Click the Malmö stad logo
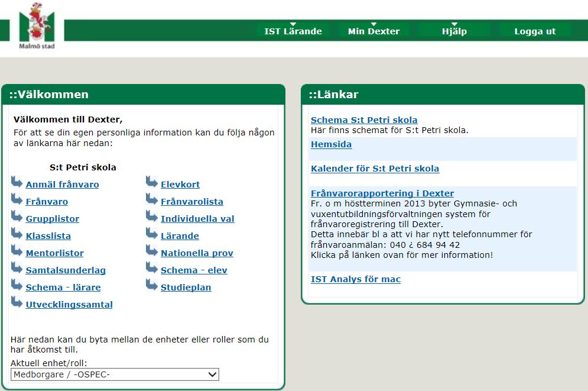The height and width of the screenshot is (391, 588). click(x=37, y=26)
